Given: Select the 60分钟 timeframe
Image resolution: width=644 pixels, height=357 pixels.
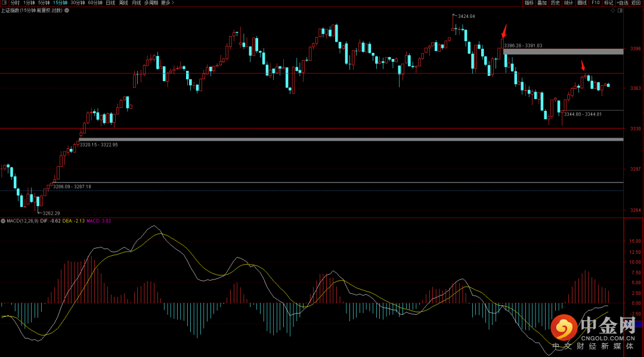Looking at the screenshot, I should pyautogui.click(x=95, y=3).
